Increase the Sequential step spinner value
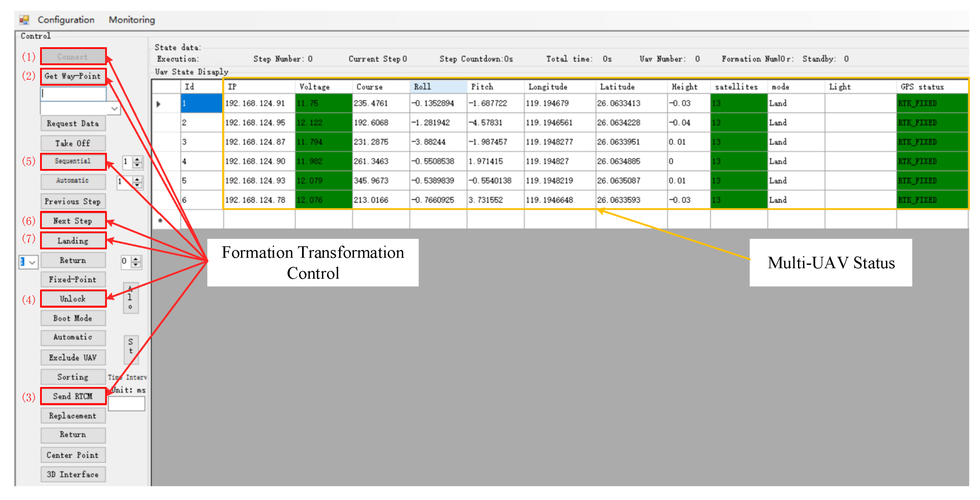This screenshot has height=500, width=980. click(x=137, y=159)
